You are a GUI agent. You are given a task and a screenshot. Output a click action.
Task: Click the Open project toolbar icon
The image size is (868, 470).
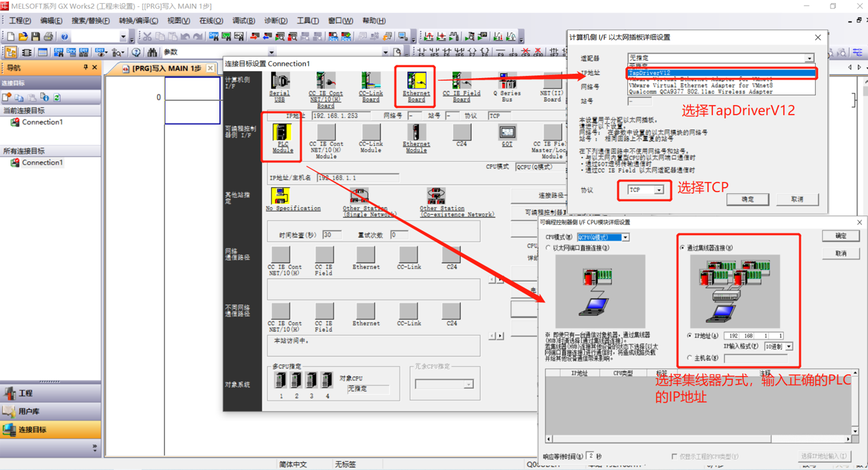[23, 37]
